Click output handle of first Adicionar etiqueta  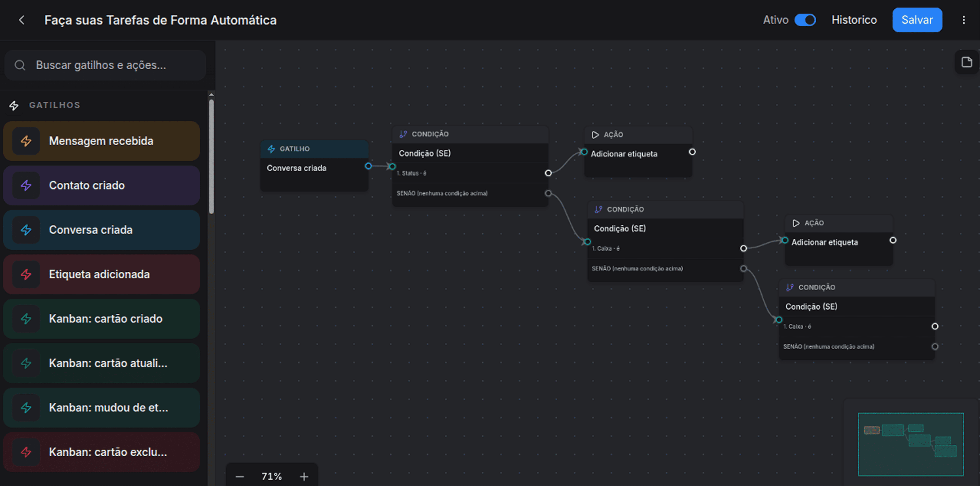[692, 152]
